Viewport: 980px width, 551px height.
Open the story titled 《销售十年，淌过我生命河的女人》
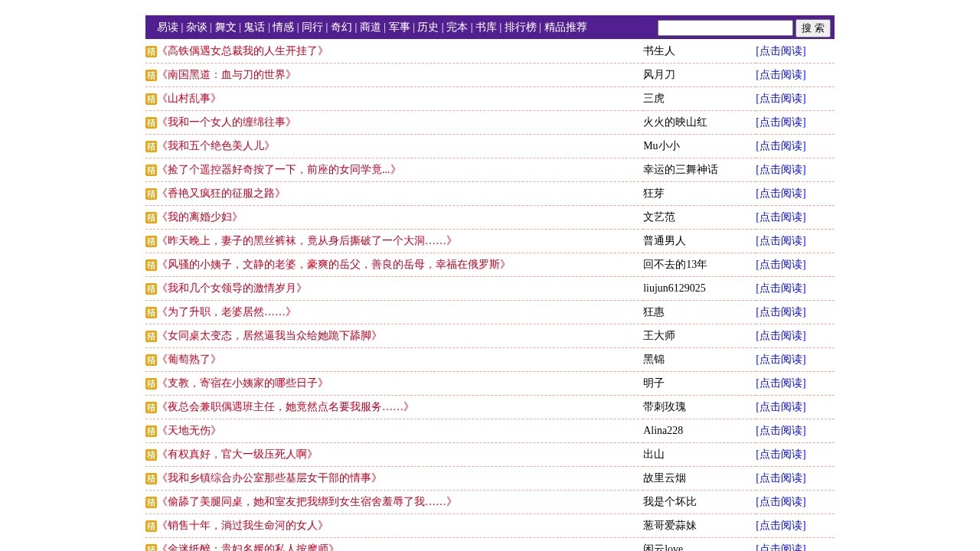tap(243, 526)
